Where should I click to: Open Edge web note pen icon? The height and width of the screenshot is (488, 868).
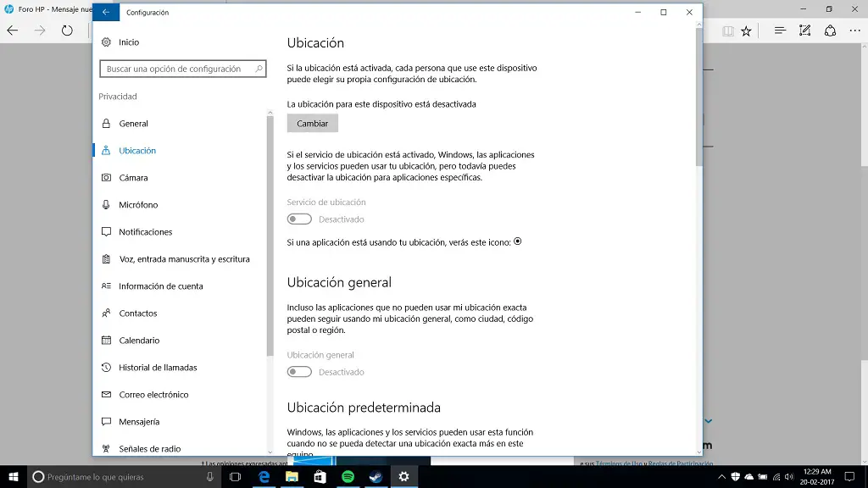pos(805,30)
